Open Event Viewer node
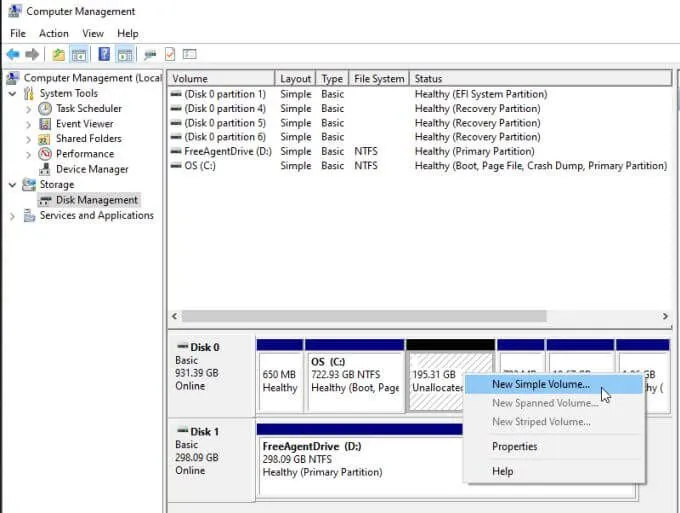Screen dimensions: 680x513 (84, 124)
